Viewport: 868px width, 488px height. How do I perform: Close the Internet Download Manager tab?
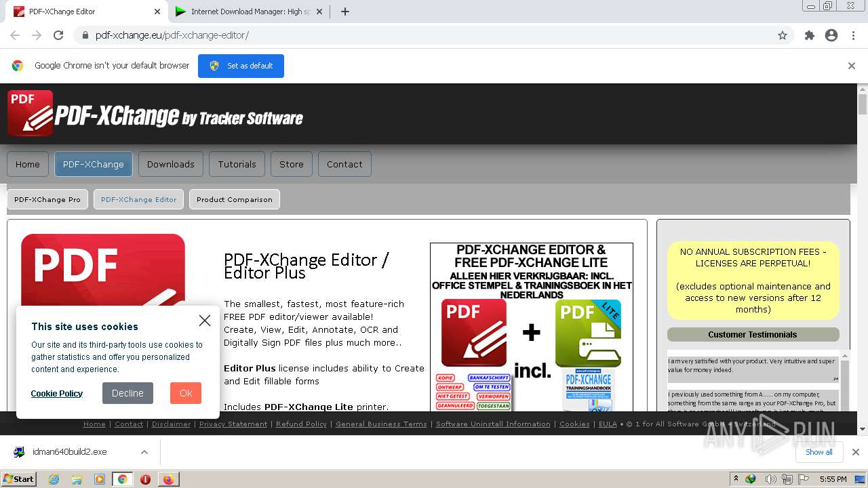(319, 12)
